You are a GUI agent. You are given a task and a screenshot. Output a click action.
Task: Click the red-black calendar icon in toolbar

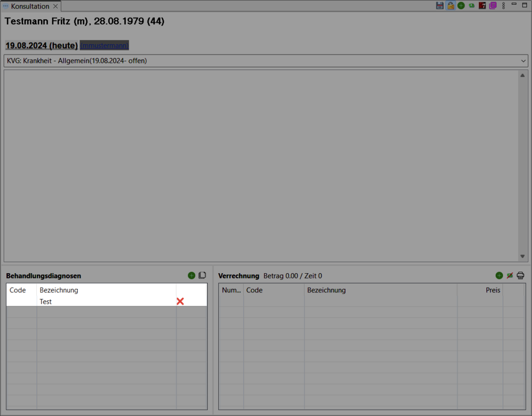click(482, 6)
